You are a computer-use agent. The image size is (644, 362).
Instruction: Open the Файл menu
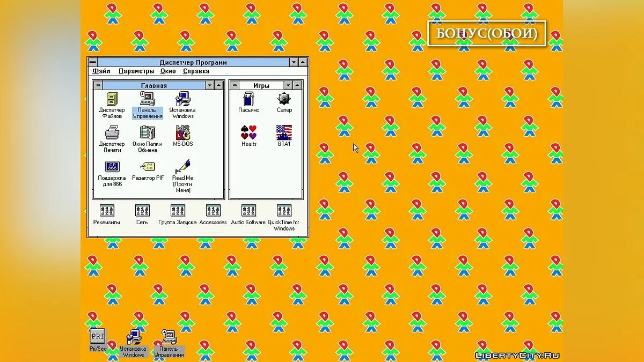[x=101, y=71]
